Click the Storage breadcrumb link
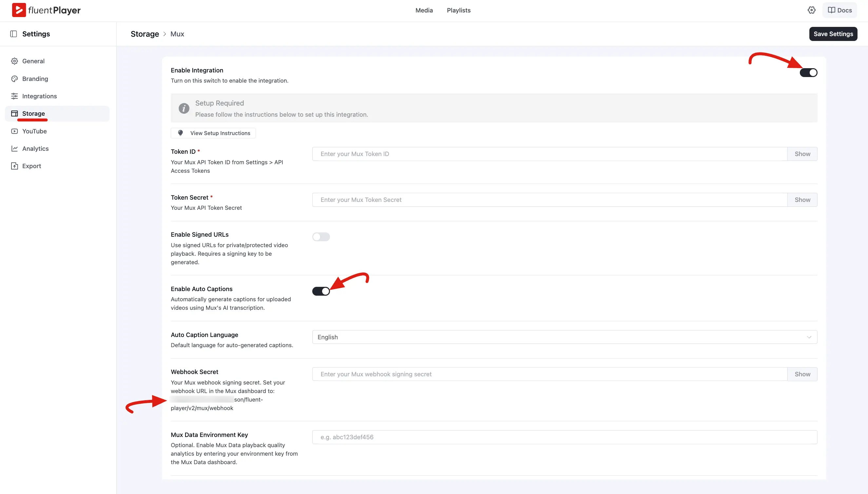The width and height of the screenshot is (868, 494). 145,34
